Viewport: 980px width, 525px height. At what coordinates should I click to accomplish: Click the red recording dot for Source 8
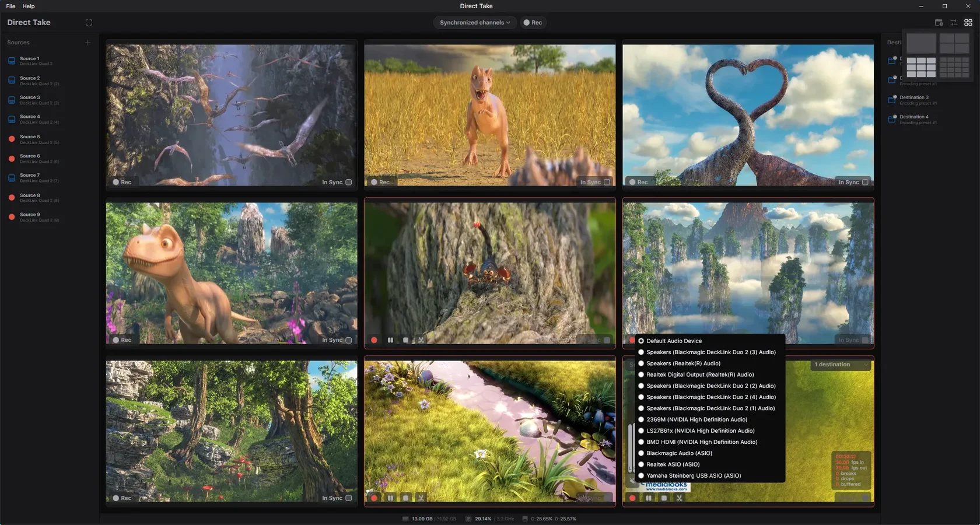tap(12, 198)
